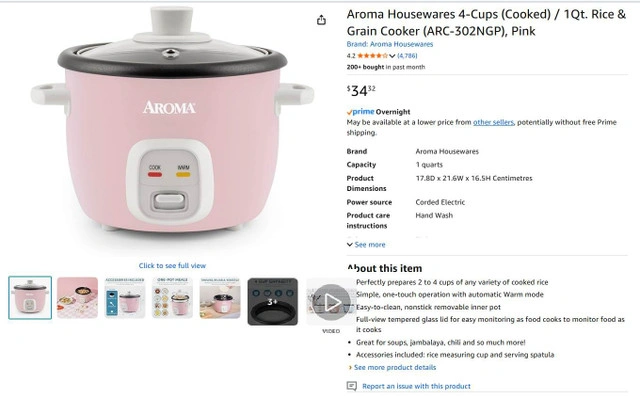This screenshot has height=412, width=640.
Task: Select the kitchen counter cooker thumbnail
Action: 220,298
